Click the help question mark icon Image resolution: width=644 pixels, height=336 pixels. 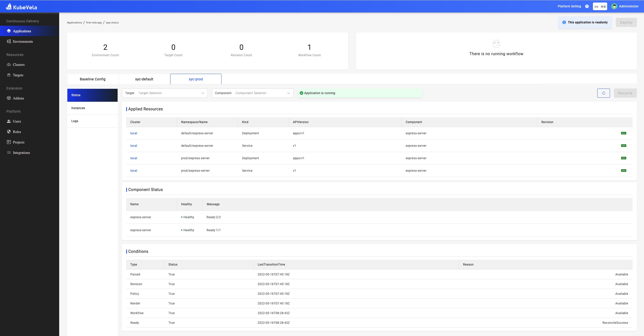587,6
